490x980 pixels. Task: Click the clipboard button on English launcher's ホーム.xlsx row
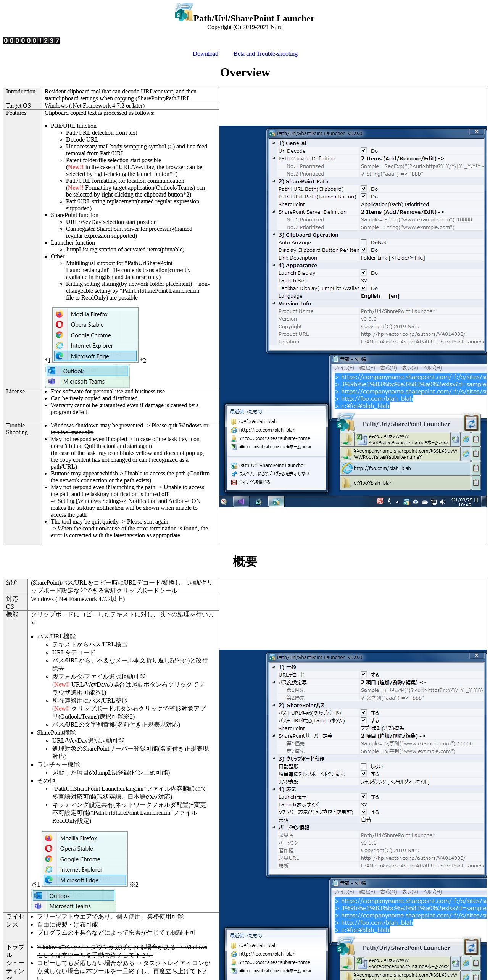[x=476, y=439]
